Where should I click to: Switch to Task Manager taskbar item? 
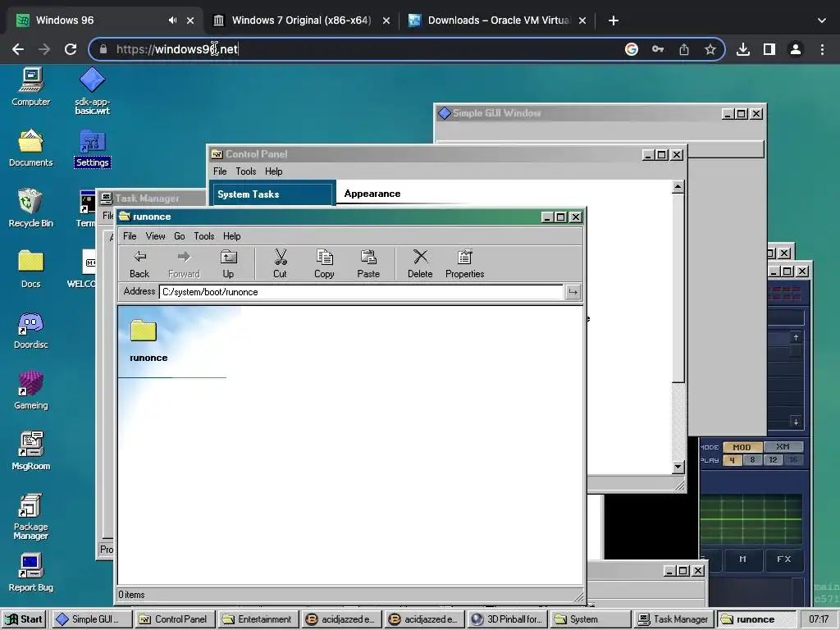tap(674, 619)
